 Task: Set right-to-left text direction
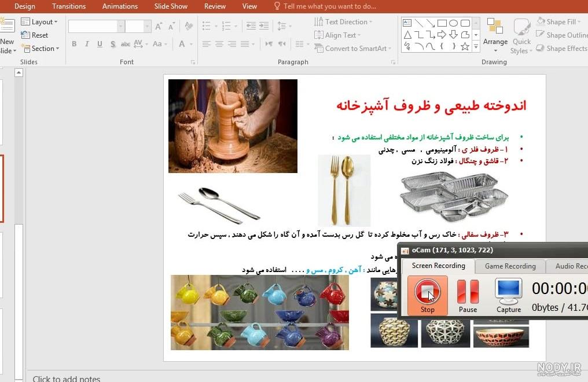(282, 44)
